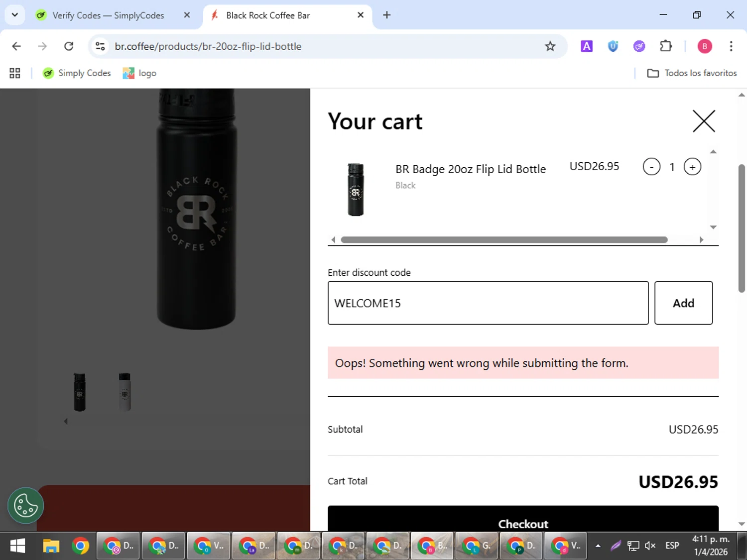This screenshot has width=747, height=560.
Task: Click cart list scroll-up arrow
Action: pos(713,152)
